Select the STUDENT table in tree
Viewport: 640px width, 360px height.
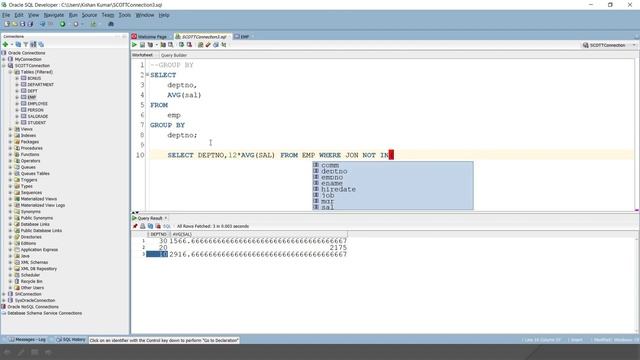point(36,122)
